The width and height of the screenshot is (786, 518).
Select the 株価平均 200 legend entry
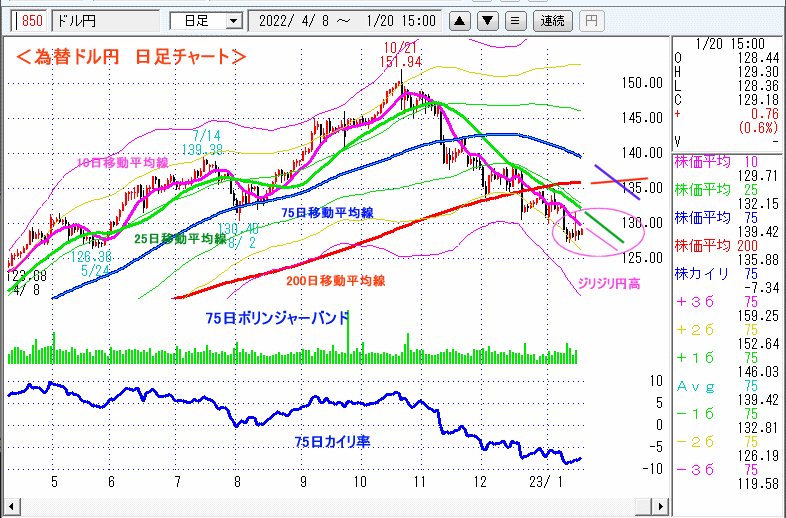728,244
